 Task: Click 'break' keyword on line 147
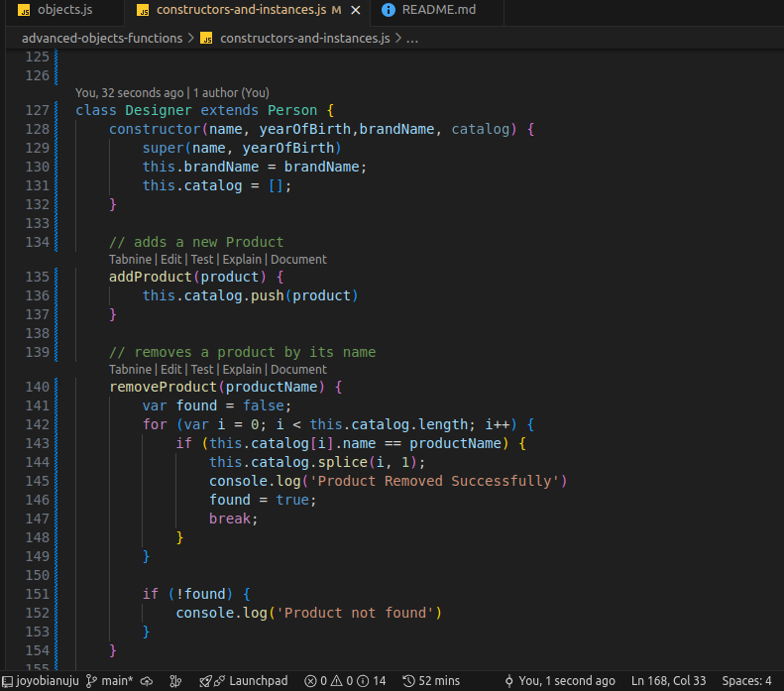coord(230,519)
